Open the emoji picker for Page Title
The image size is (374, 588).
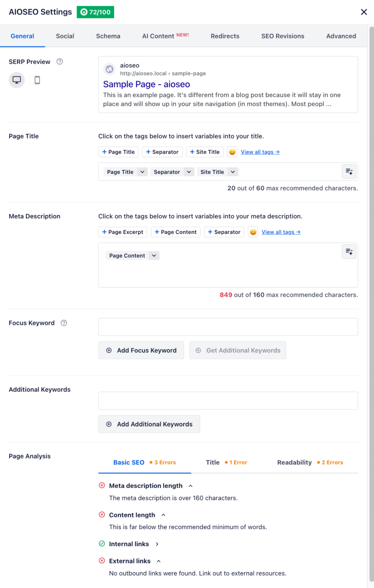click(x=232, y=152)
